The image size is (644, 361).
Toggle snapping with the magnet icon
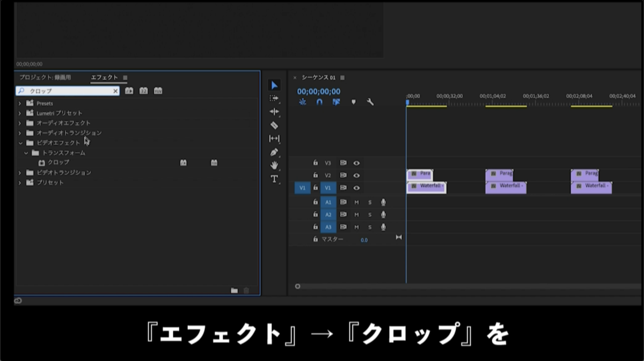pos(319,102)
